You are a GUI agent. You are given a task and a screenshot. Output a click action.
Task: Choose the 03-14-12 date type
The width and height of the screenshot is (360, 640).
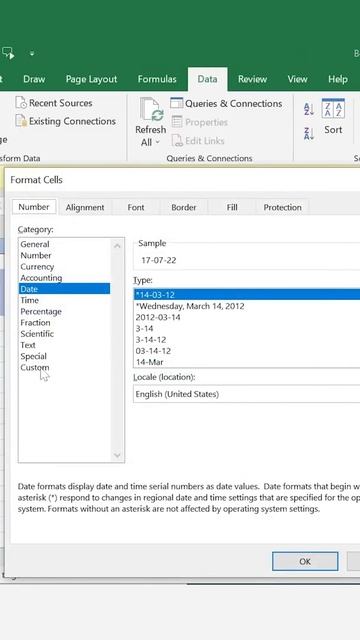point(247,351)
